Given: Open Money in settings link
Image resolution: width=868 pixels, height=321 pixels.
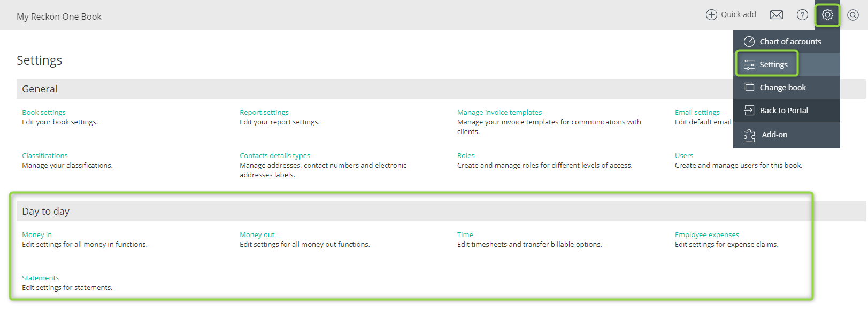Looking at the screenshot, I should point(37,235).
